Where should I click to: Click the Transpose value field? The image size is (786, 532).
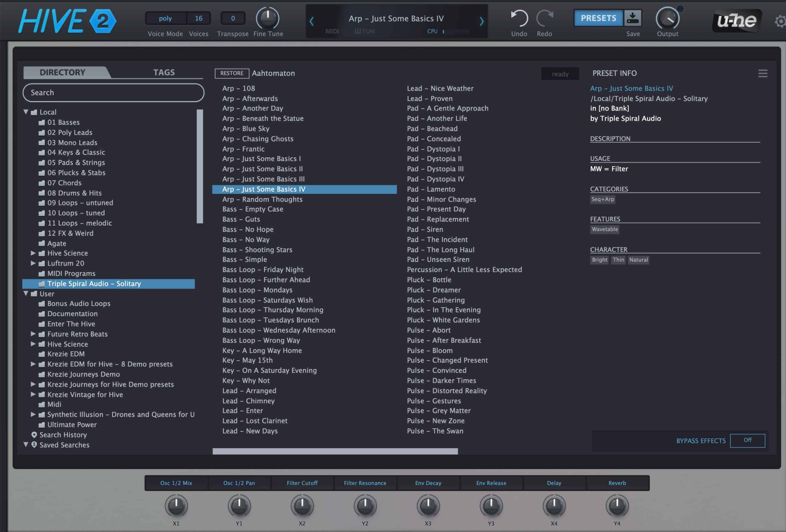point(233,18)
